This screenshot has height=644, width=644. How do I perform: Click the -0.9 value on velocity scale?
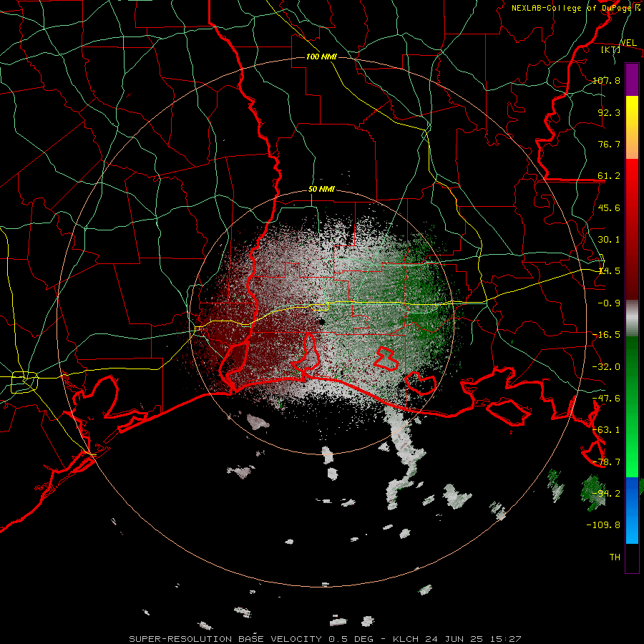[609, 303]
